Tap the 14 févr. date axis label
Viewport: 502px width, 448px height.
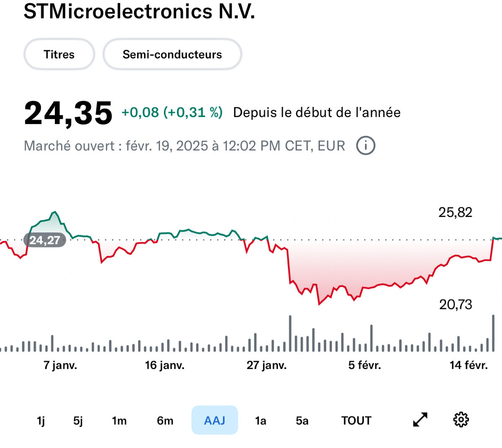[469, 365]
